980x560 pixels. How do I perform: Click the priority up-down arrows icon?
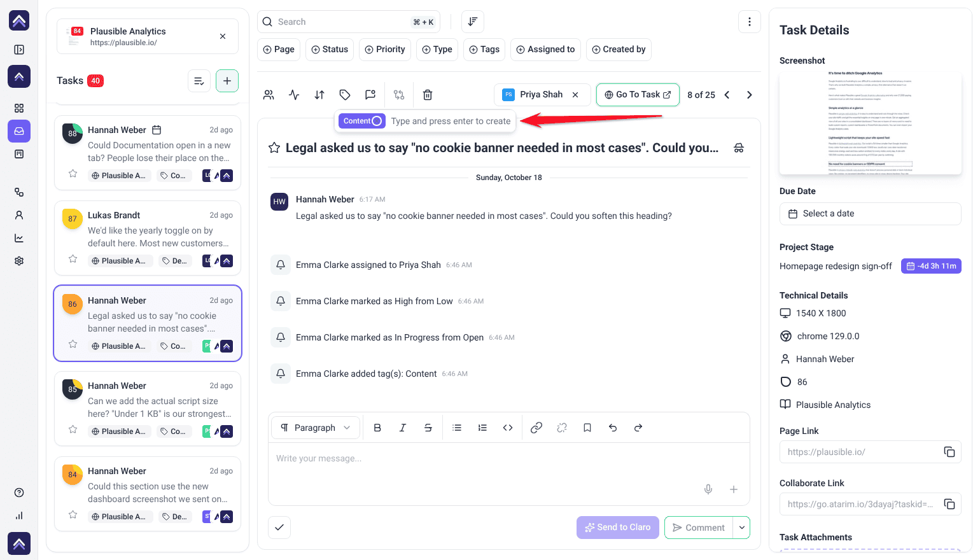point(319,95)
